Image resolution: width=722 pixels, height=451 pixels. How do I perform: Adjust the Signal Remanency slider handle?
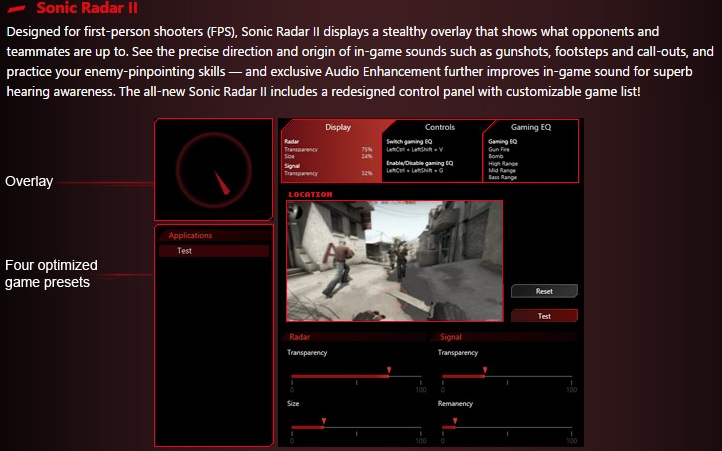tap(455, 421)
